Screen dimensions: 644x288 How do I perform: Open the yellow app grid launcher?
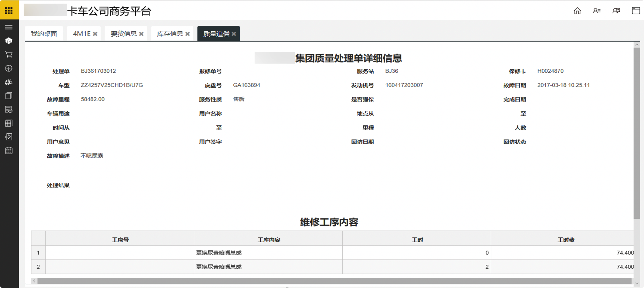point(9,11)
